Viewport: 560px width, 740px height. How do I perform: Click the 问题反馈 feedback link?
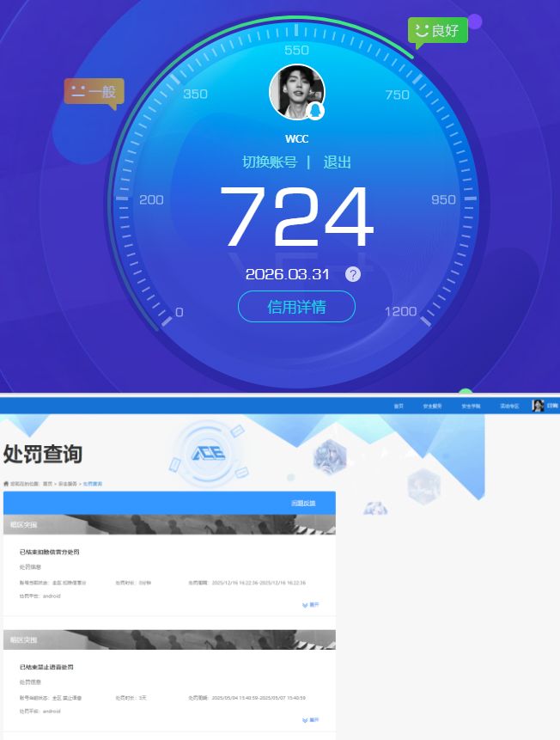tap(303, 503)
